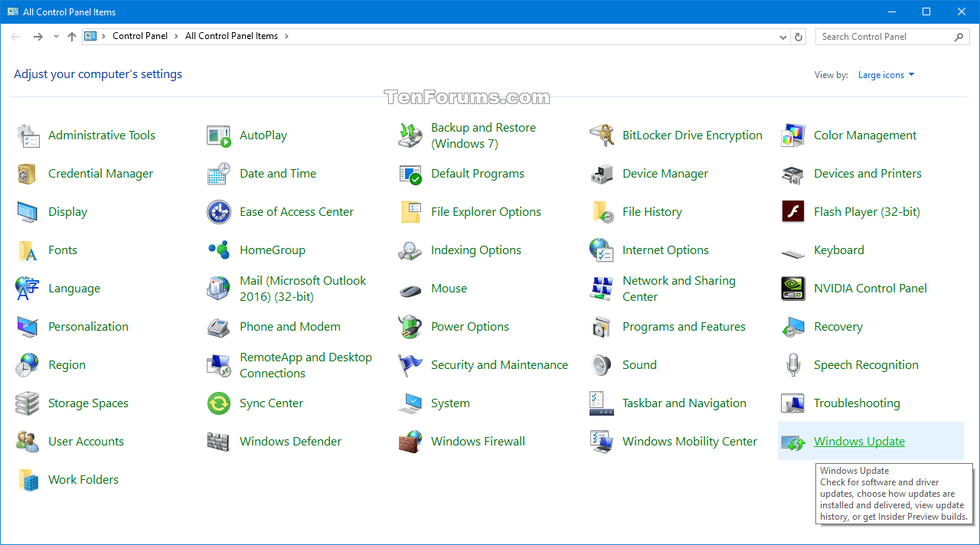Viewport: 980px width, 545px height.
Task: Launch the NVIDIA Control Panel
Action: (x=869, y=289)
